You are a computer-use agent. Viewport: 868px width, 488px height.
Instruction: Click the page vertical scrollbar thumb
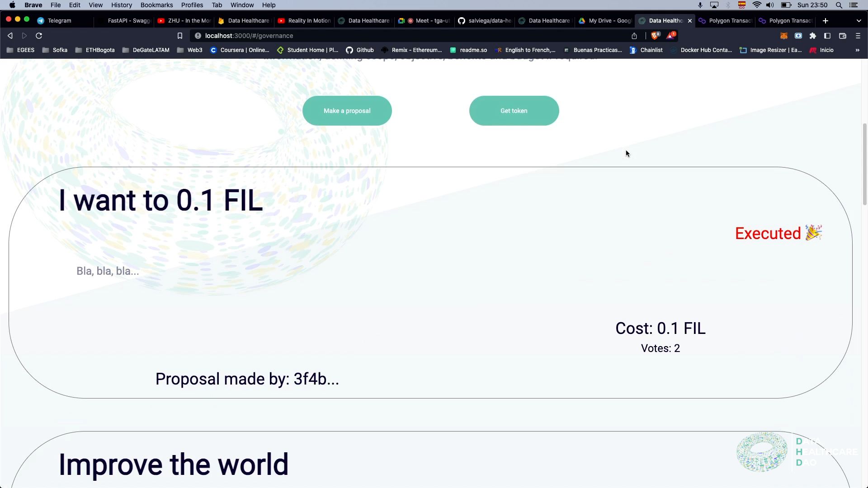tap(864, 164)
